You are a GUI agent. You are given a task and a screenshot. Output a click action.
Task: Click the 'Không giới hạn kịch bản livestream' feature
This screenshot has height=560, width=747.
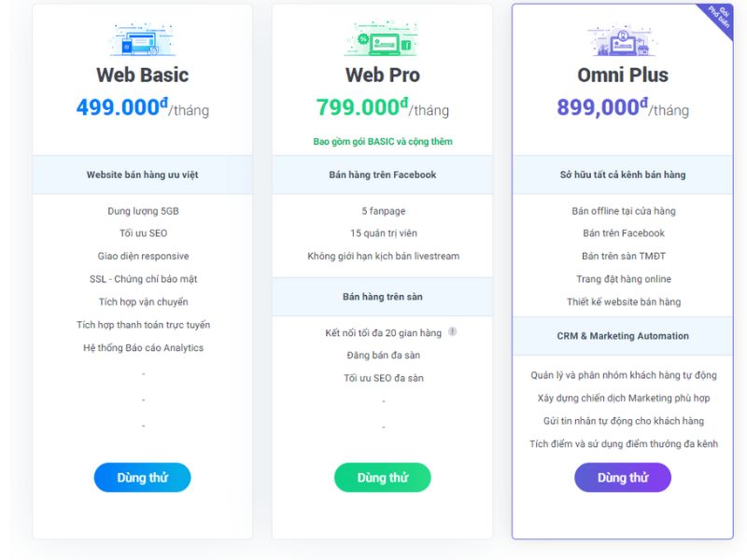point(383,256)
